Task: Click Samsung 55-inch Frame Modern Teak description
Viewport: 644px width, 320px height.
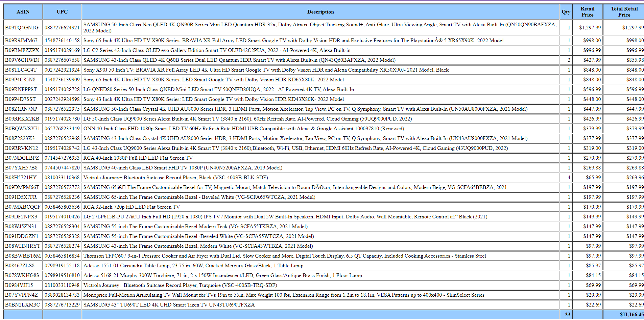Action: [x=320, y=226]
